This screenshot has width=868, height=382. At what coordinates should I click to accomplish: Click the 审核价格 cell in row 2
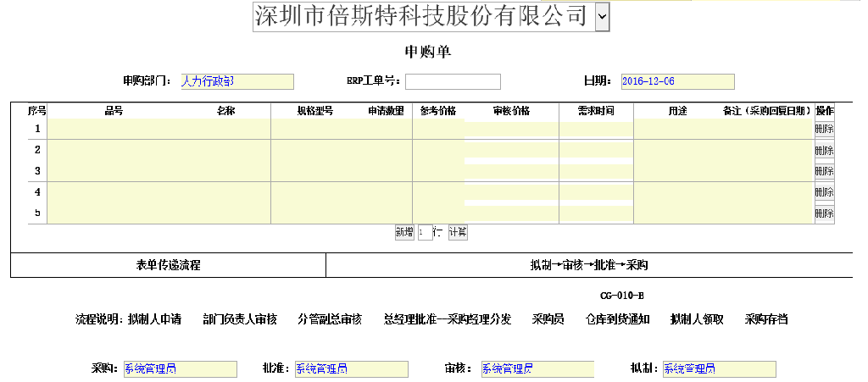[x=511, y=151]
